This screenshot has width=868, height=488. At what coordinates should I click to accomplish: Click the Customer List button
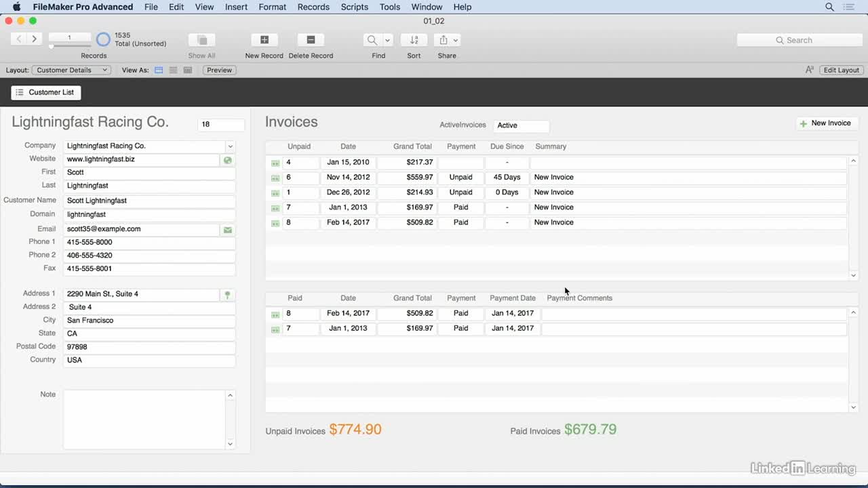[45, 92]
